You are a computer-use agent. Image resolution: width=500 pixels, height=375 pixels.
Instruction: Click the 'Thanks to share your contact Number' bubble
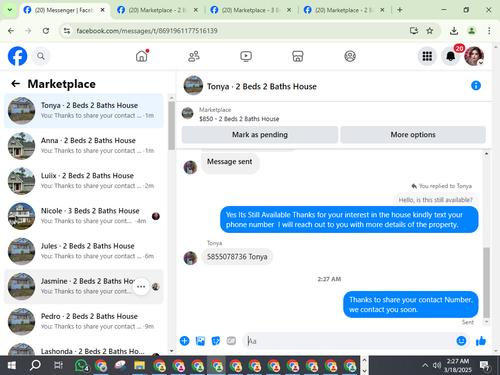(411, 304)
